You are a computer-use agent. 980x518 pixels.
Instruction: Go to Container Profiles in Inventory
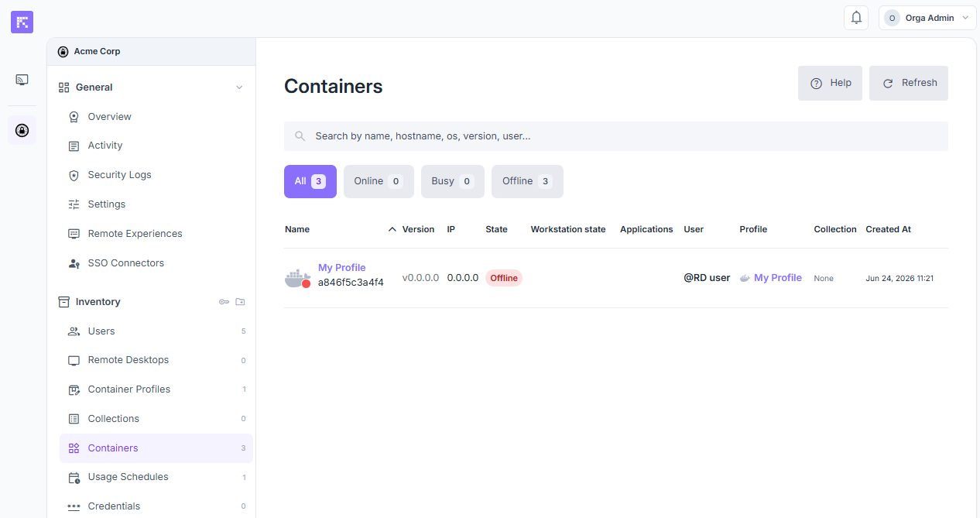tap(156, 389)
